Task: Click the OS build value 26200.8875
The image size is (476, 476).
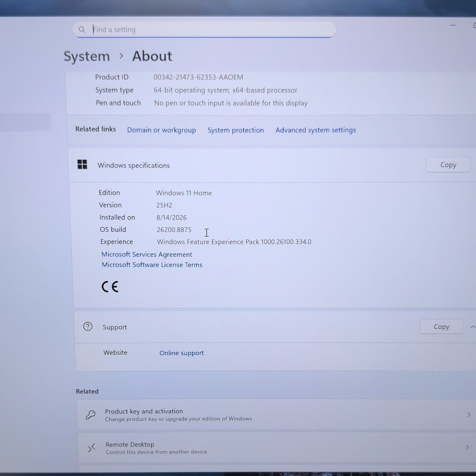Action: (x=174, y=230)
